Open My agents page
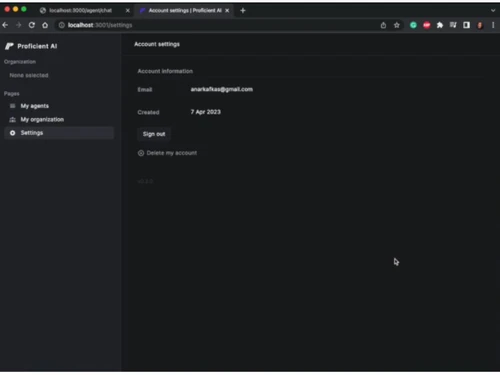Viewport: 500px width, 375px height. 35,106
